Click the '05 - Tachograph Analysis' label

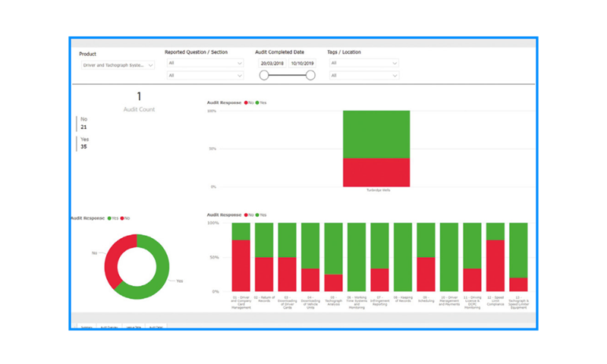pos(333,301)
